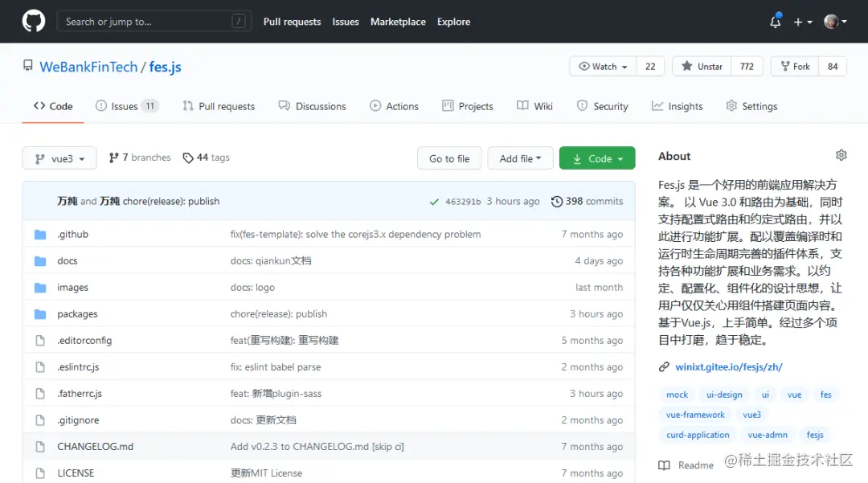This screenshot has width=868, height=483.
Task: Open the eslint babel parse commit
Action: pyautogui.click(x=275, y=366)
